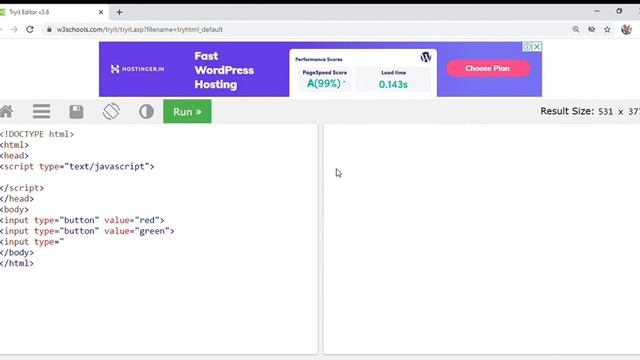Click the script type text/javascript line
This screenshot has height=360, width=640.
pos(77,167)
